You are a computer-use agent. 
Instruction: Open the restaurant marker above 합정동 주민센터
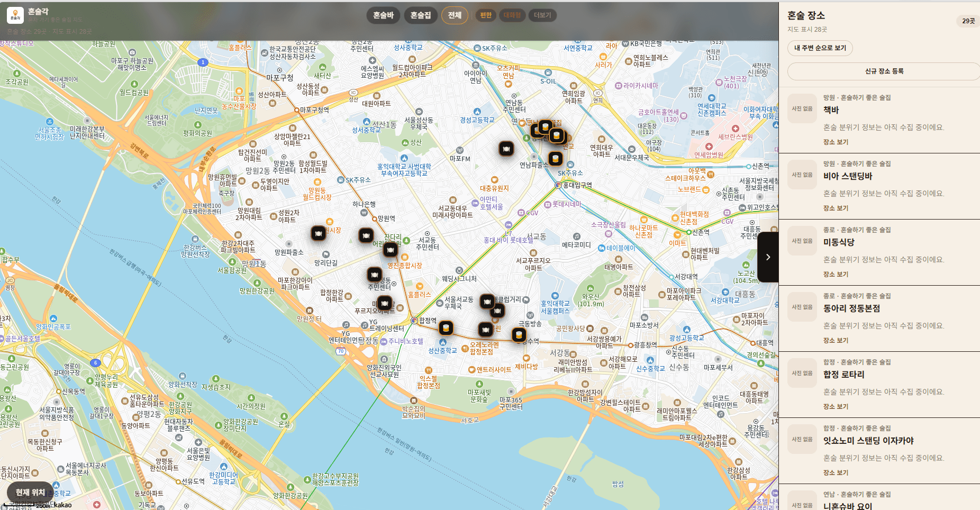click(x=375, y=275)
